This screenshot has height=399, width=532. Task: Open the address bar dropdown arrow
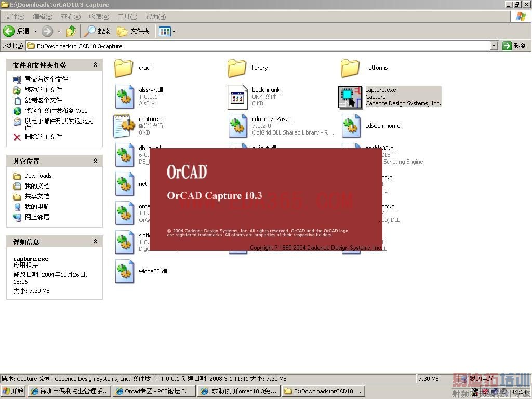coord(494,46)
